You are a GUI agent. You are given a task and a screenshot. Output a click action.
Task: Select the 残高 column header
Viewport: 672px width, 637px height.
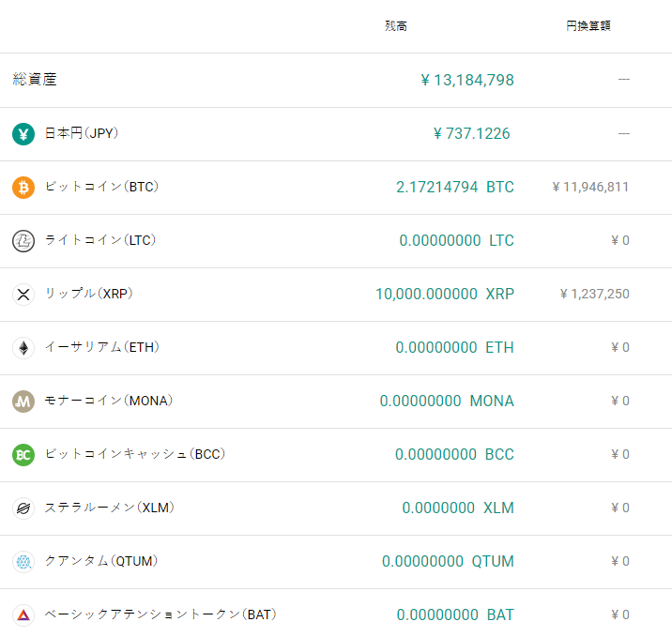[396, 26]
